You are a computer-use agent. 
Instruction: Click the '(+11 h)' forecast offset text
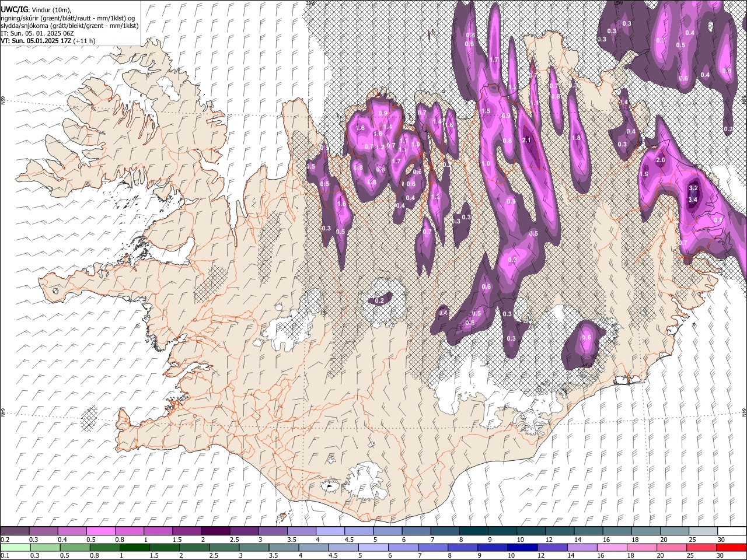(x=84, y=41)
